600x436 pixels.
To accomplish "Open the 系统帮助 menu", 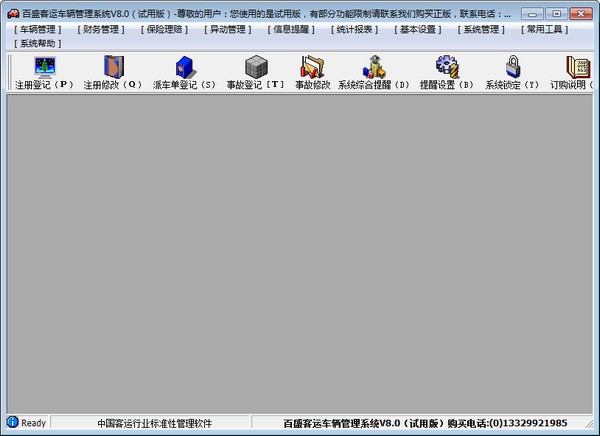I will tap(38, 44).
